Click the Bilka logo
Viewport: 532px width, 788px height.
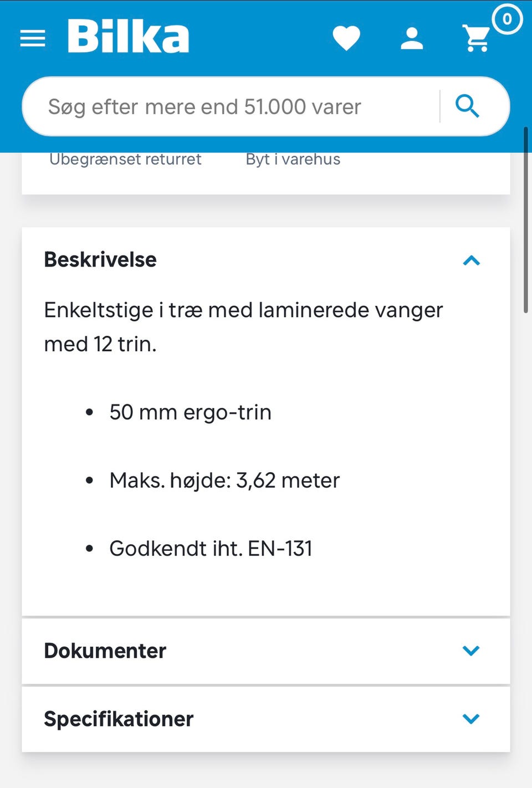pyautogui.click(x=128, y=37)
